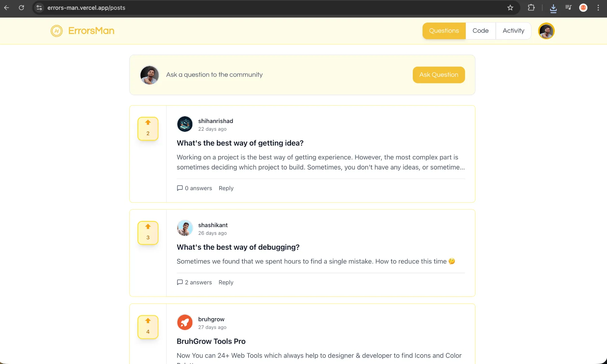Switch to the Questions tab
The width and height of the screenshot is (607, 364).
(x=444, y=31)
